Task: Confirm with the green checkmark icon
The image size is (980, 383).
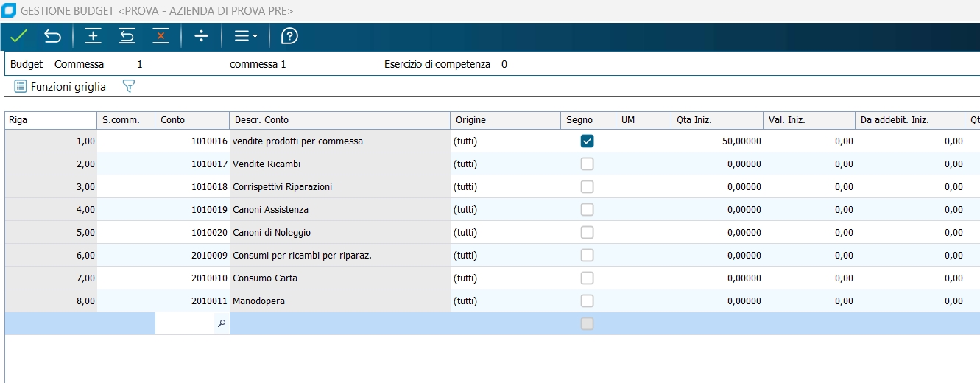Action: [x=18, y=36]
